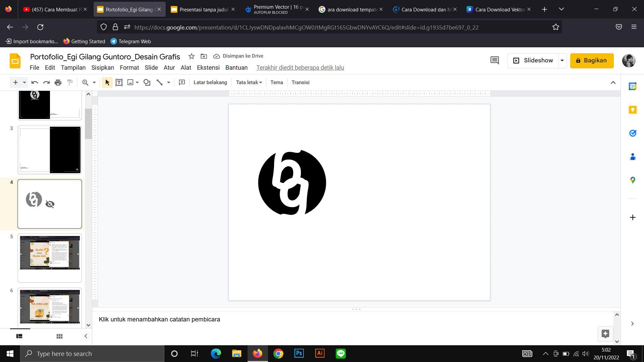644x362 pixels.
Task: Open the last edited history link
Action: coord(300,68)
